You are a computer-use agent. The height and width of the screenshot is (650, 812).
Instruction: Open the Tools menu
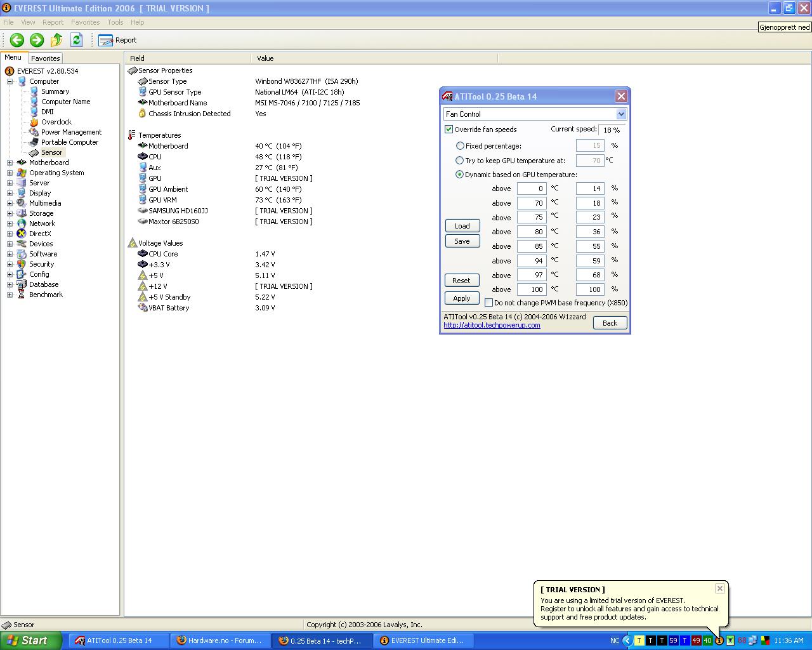pos(115,22)
